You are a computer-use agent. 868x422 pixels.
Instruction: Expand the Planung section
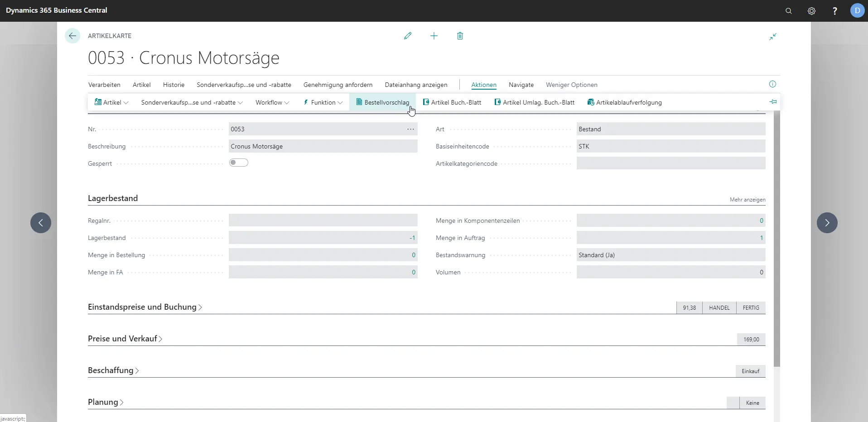(x=106, y=402)
